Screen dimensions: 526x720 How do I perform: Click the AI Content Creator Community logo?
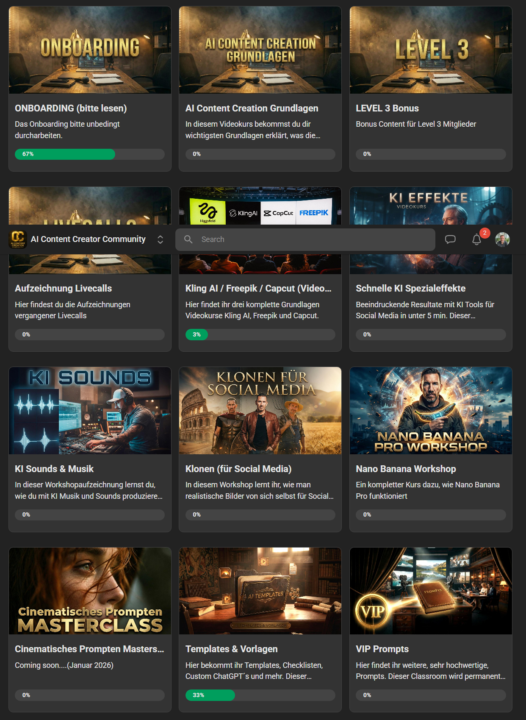click(x=18, y=239)
